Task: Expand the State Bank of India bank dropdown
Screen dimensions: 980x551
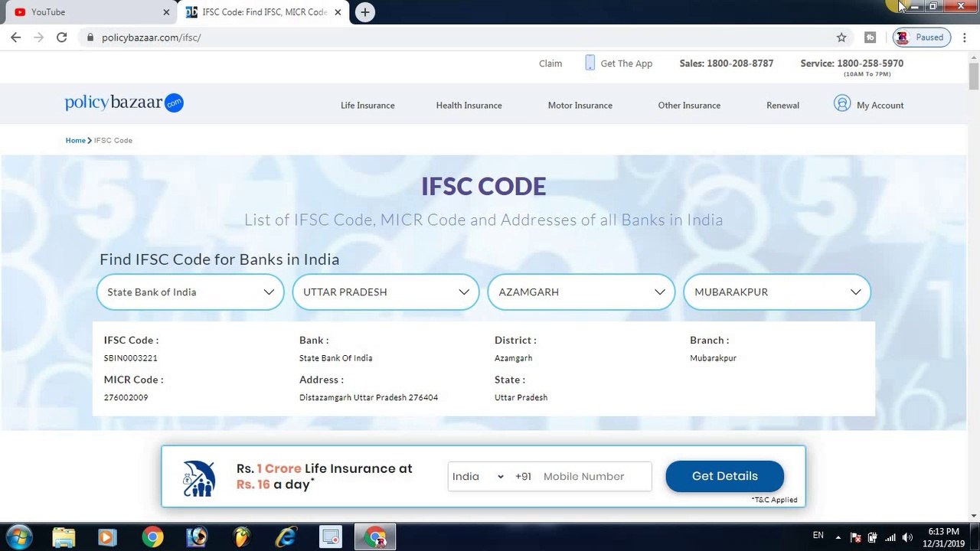Action: 191,292
